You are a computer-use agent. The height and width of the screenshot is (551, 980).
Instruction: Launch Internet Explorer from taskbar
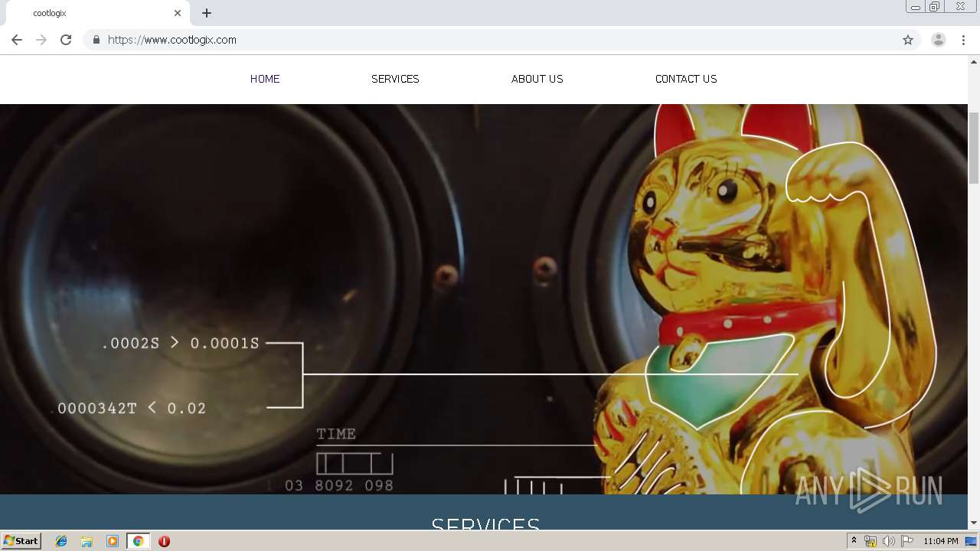[61, 541]
